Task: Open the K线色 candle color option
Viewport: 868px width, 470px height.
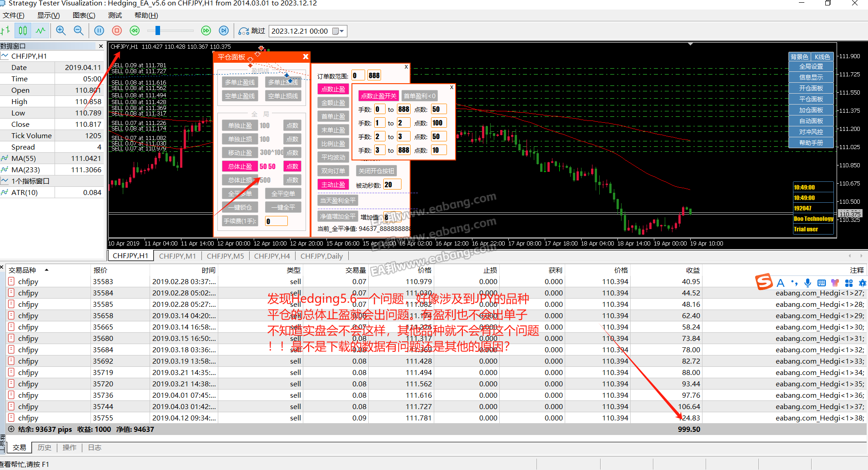Action: pos(822,57)
